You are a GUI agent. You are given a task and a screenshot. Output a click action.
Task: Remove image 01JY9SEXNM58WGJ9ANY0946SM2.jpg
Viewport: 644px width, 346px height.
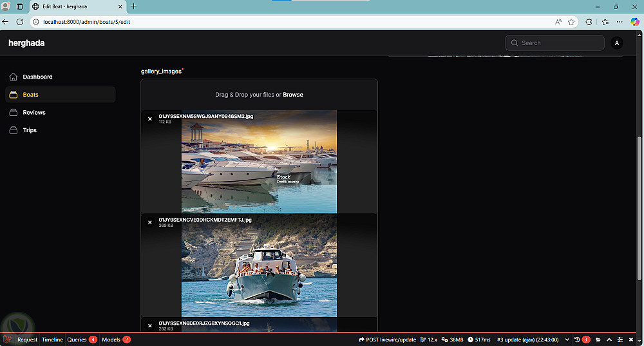pyautogui.click(x=150, y=119)
